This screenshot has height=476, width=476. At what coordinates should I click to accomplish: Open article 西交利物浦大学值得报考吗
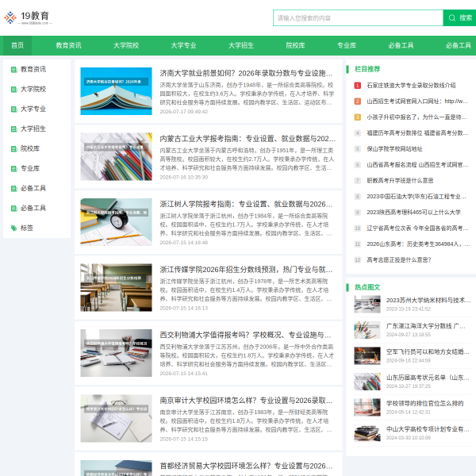pos(245,335)
